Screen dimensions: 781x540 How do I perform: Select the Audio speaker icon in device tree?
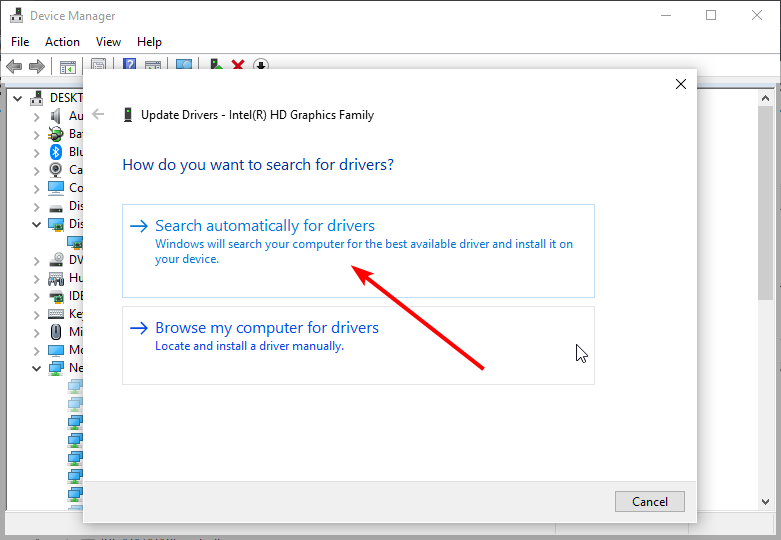(x=55, y=116)
